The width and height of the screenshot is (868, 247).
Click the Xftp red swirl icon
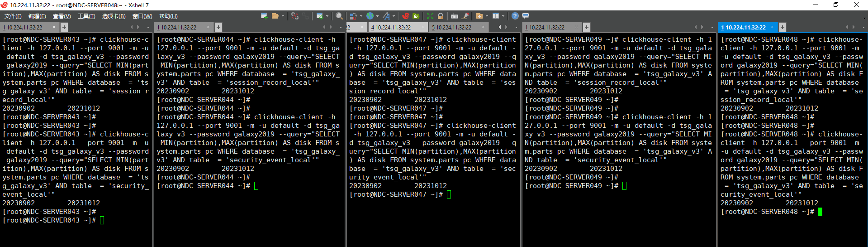pyautogui.click(x=406, y=16)
